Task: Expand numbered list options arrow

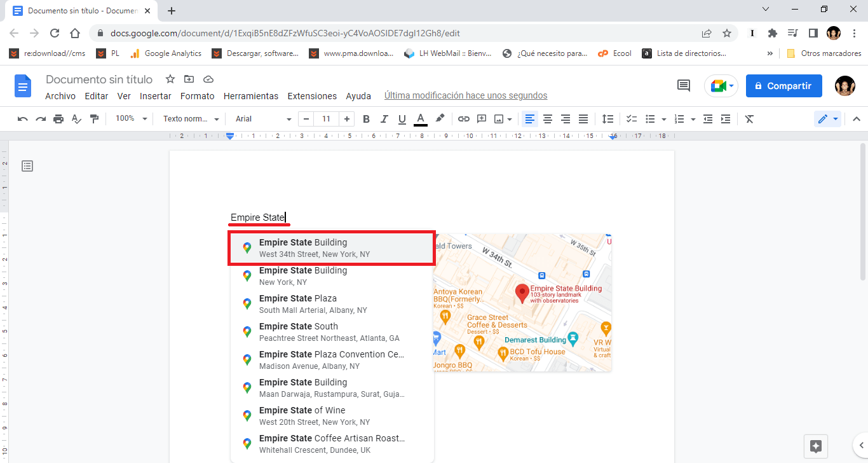Action: click(693, 119)
